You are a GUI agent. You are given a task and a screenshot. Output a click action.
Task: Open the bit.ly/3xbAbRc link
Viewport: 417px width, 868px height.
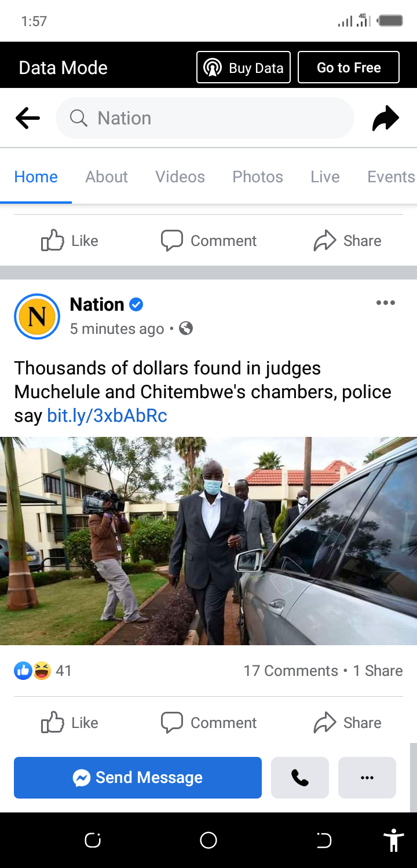tap(107, 415)
